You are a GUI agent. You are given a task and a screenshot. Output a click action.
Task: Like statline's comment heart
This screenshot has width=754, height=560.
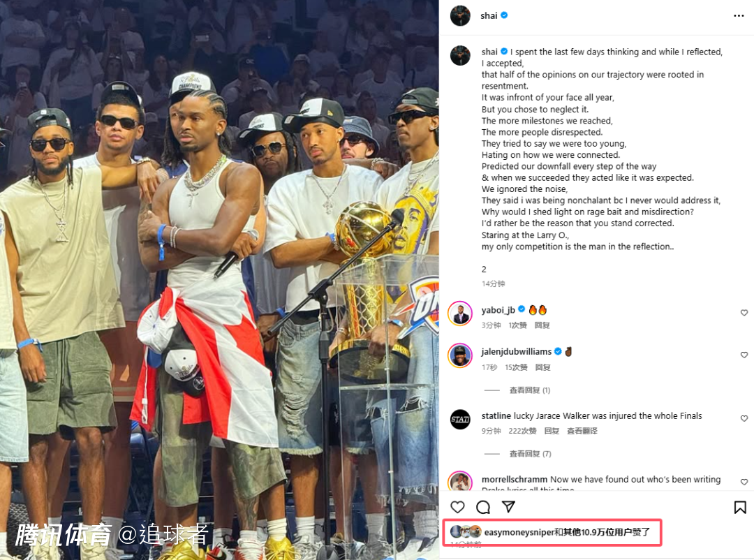click(744, 418)
